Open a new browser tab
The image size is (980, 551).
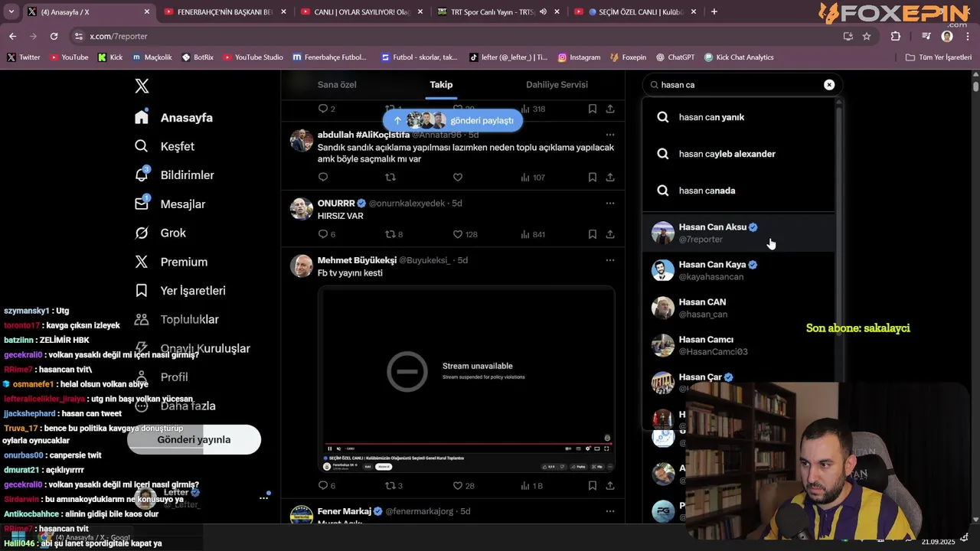714,11
